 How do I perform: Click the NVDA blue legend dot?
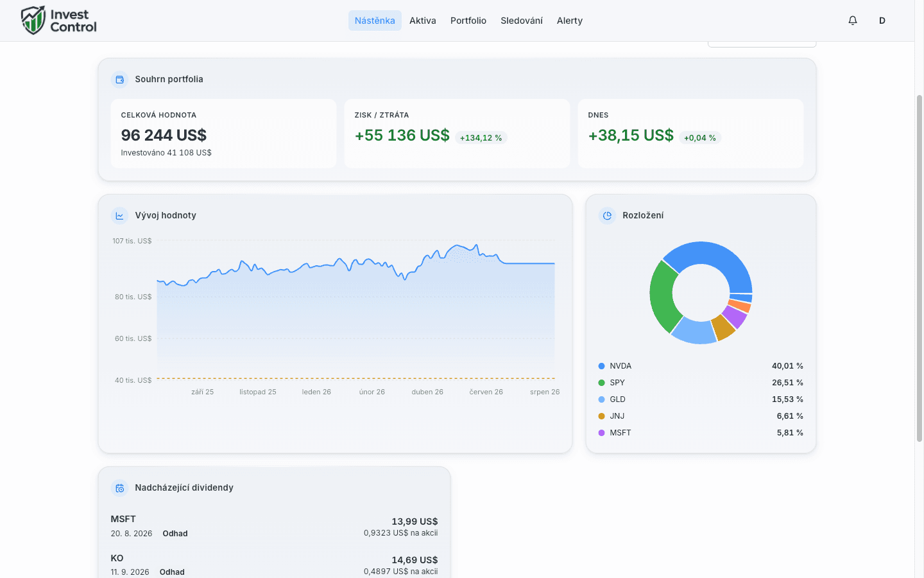(602, 366)
